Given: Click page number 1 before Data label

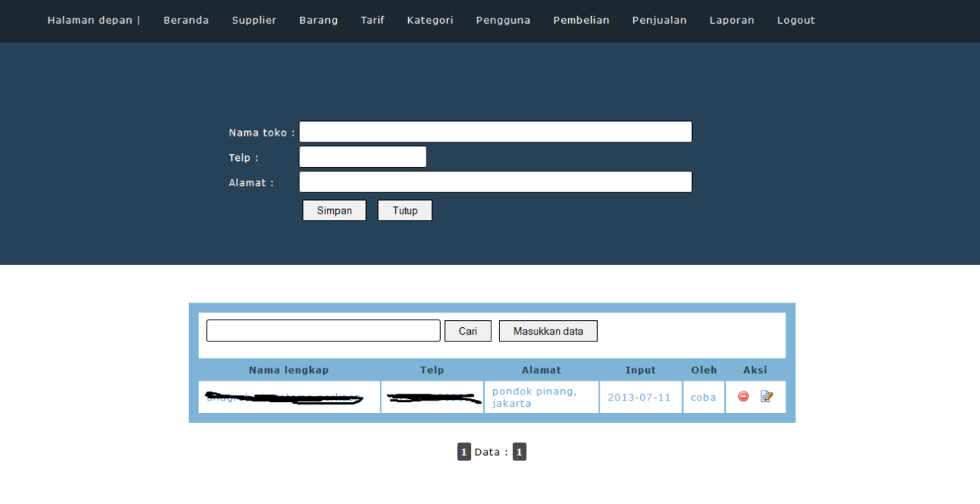Looking at the screenshot, I should [x=464, y=452].
